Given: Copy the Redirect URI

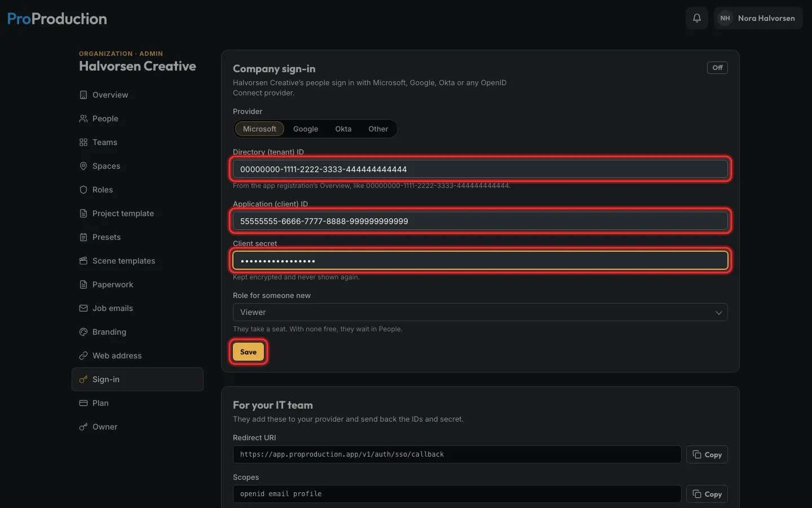Looking at the screenshot, I should pos(707,454).
